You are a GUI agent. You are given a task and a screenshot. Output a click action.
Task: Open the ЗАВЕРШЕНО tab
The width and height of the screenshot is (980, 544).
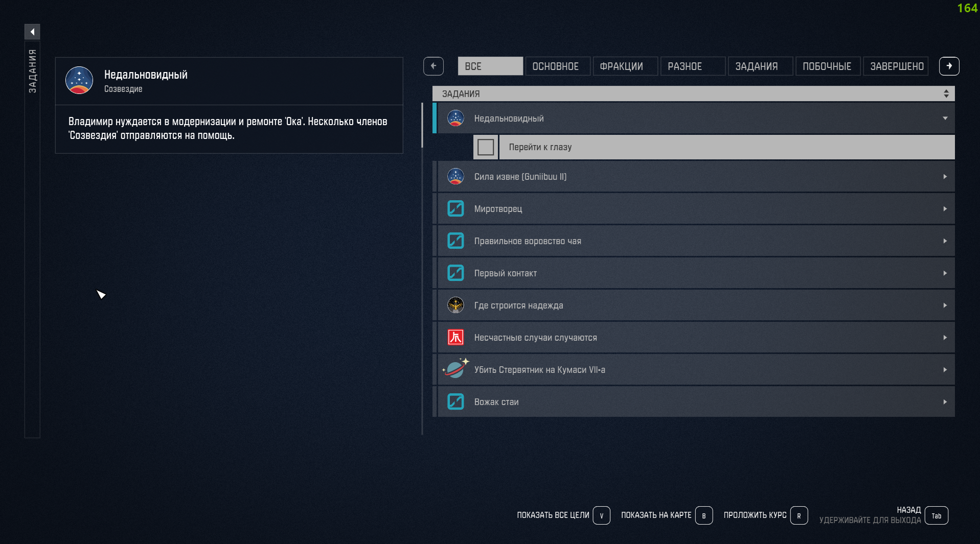(x=896, y=66)
